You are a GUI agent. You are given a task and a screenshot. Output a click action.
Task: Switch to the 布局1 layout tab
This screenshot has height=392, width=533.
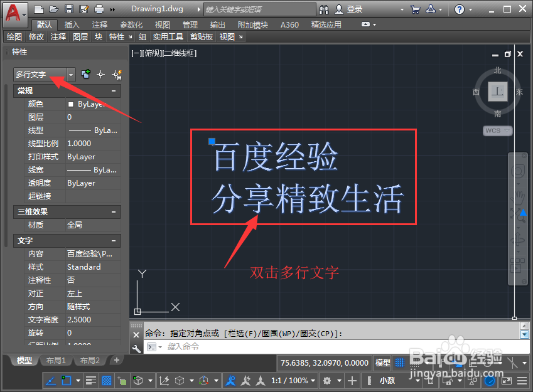[55, 360]
